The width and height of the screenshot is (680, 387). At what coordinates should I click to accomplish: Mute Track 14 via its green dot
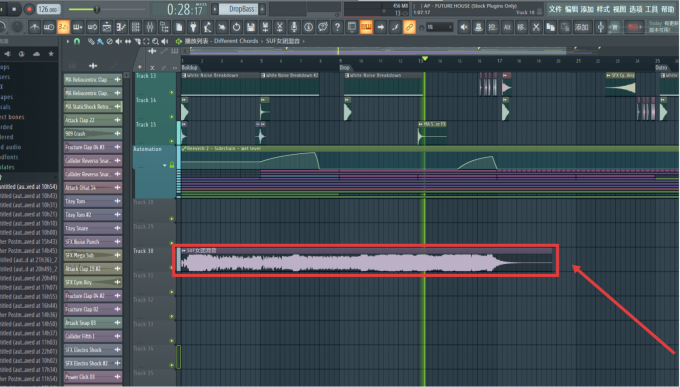coord(172,117)
